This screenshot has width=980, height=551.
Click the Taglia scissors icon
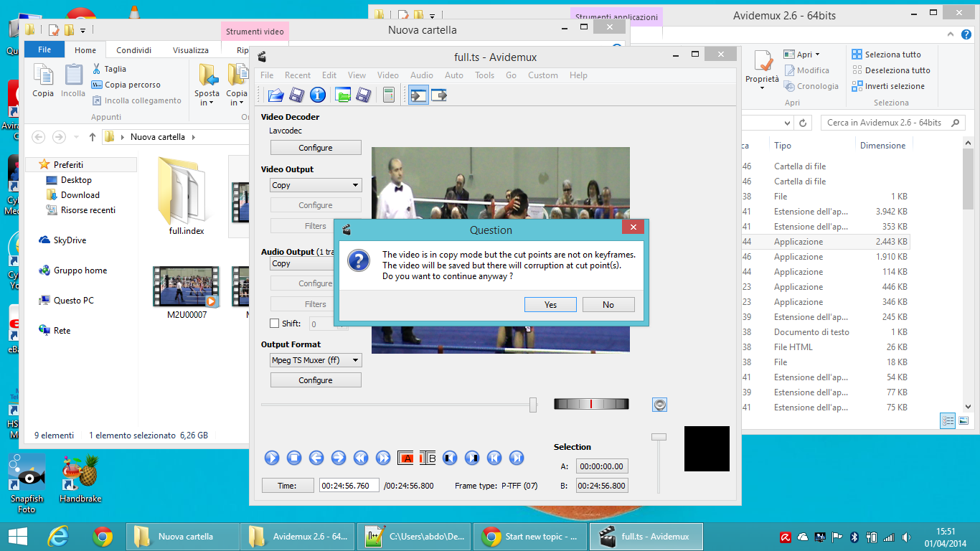[x=98, y=69]
